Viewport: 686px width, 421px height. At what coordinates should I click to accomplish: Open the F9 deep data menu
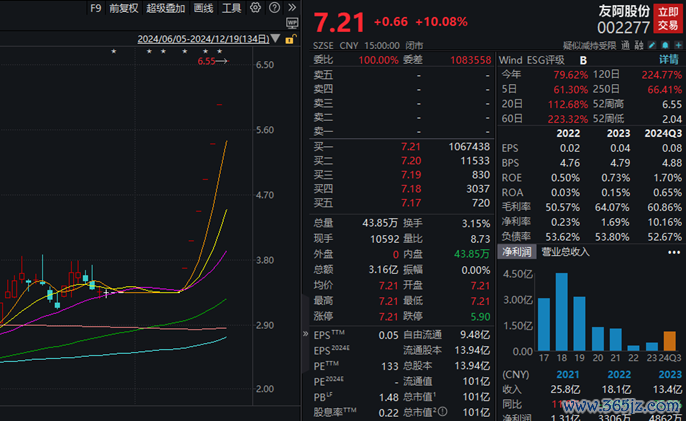pyautogui.click(x=95, y=8)
